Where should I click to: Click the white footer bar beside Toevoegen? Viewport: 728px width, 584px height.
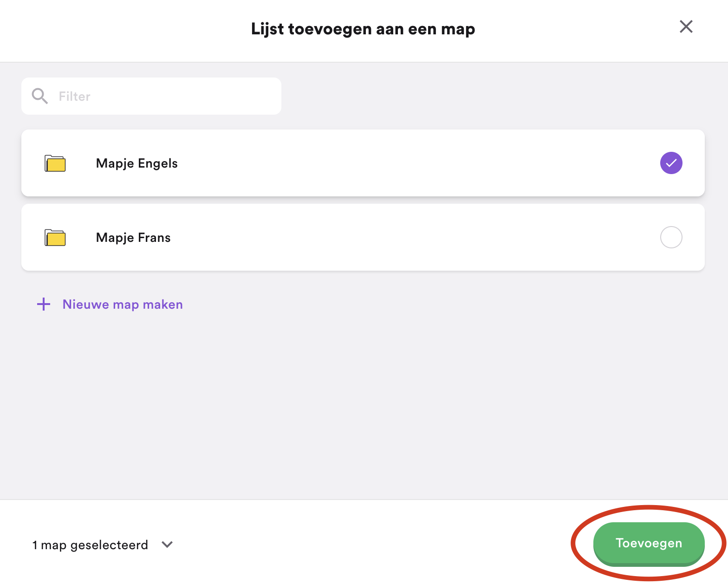pos(371,543)
